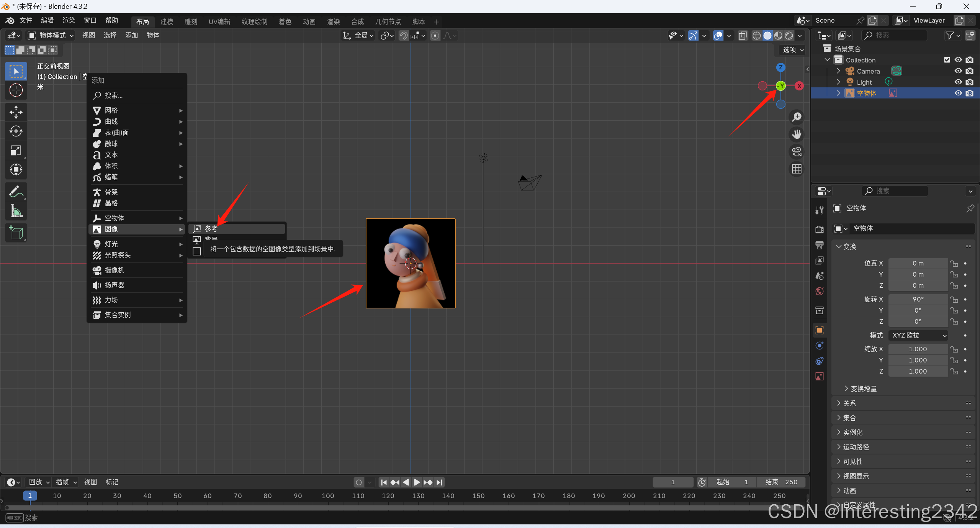This screenshot has height=528, width=980.
Task: Click the 缩放 X value field
Action: click(918, 349)
